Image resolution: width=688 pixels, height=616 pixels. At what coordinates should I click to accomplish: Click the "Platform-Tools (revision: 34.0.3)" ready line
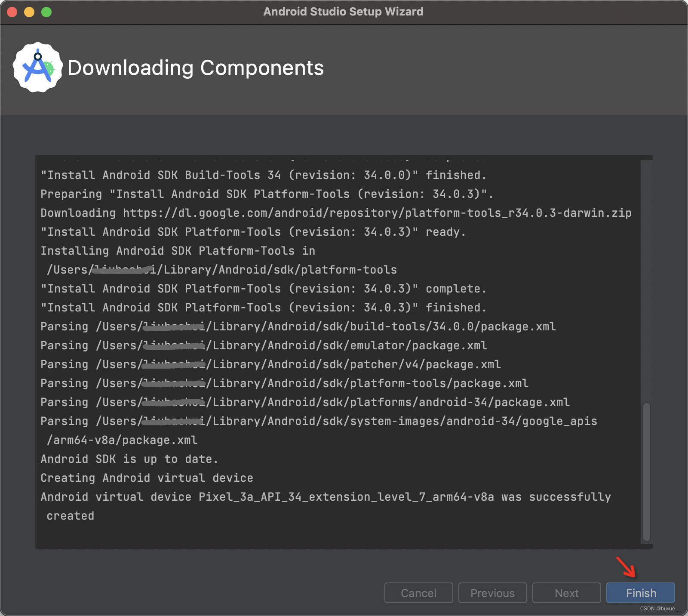point(253,232)
